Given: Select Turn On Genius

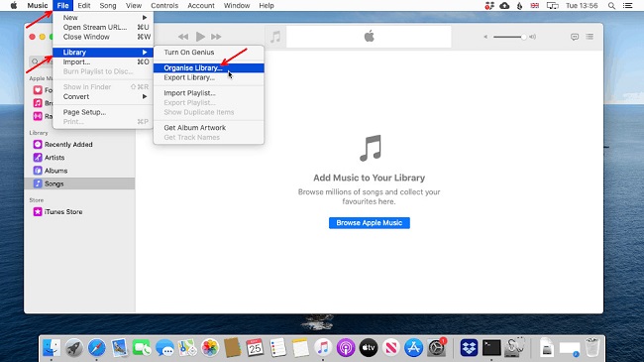Looking at the screenshot, I should [x=209, y=53].
